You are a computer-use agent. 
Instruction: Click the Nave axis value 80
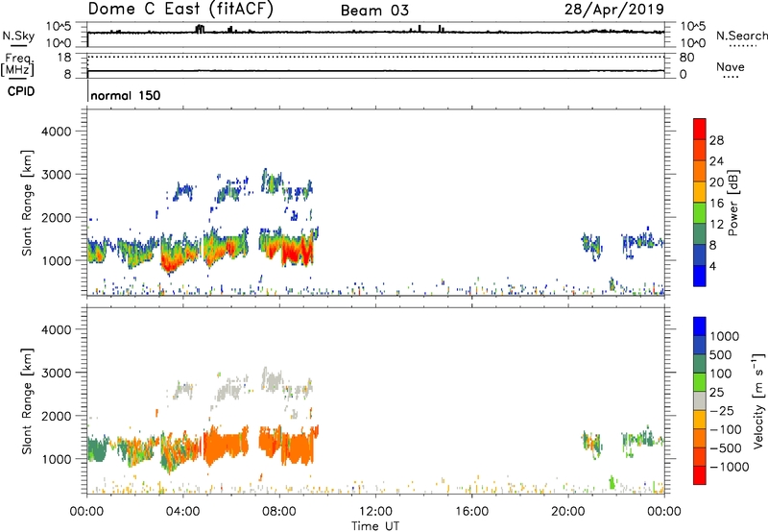686,58
